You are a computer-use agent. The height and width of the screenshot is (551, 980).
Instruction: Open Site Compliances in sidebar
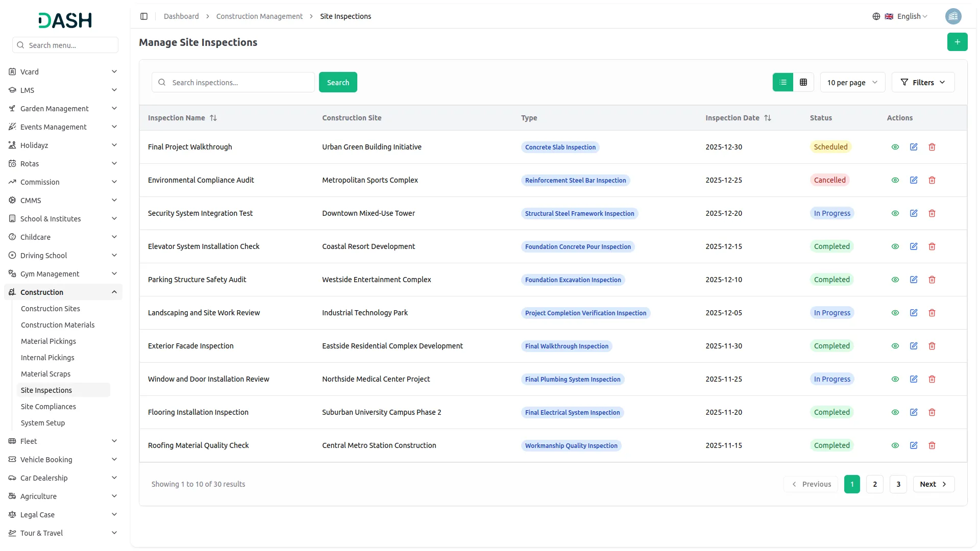tap(48, 407)
